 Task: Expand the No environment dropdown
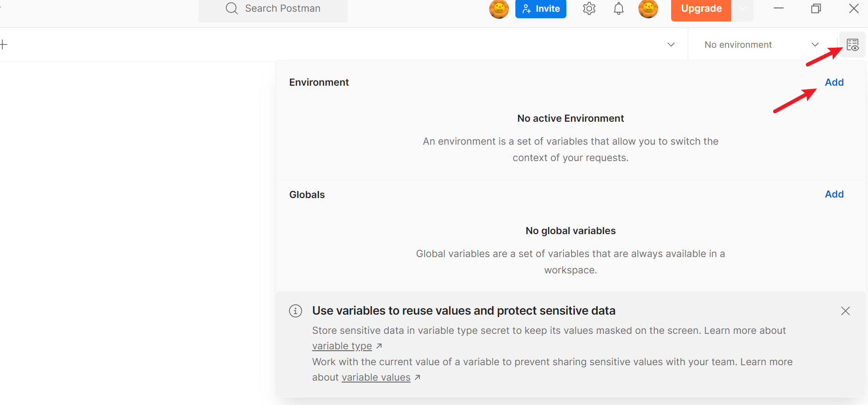pyautogui.click(x=761, y=45)
